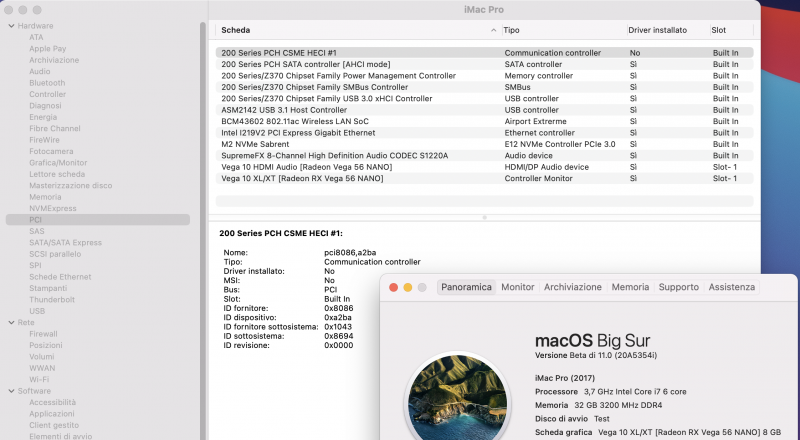Image resolution: width=800 pixels, height=440 pixels.
Task: Select Firewall under Rete
Action: [x=43, y=334]
